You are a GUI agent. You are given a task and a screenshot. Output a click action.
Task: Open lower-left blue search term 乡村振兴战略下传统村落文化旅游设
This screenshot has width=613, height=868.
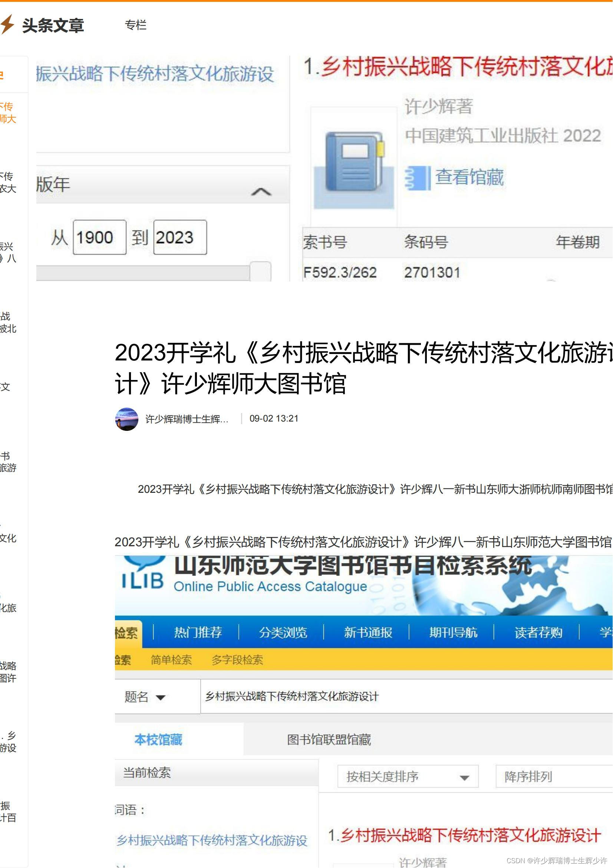pos(212,841)
